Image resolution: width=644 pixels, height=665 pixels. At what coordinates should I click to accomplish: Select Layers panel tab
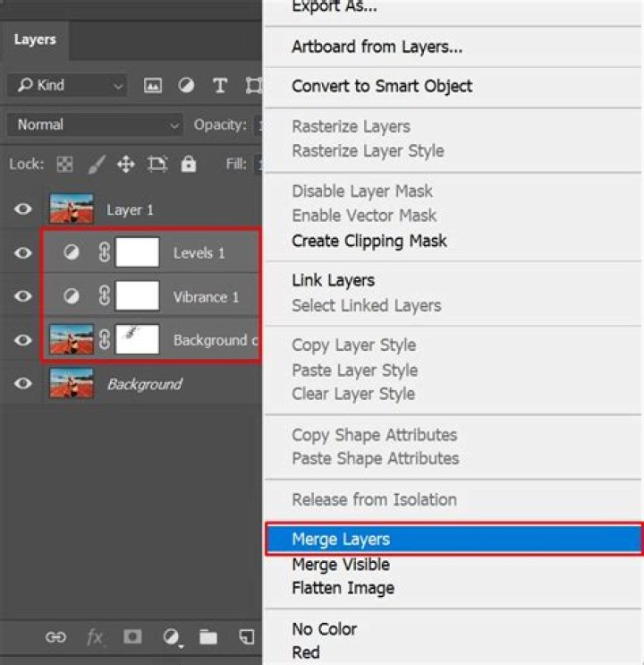pos(35,39)
